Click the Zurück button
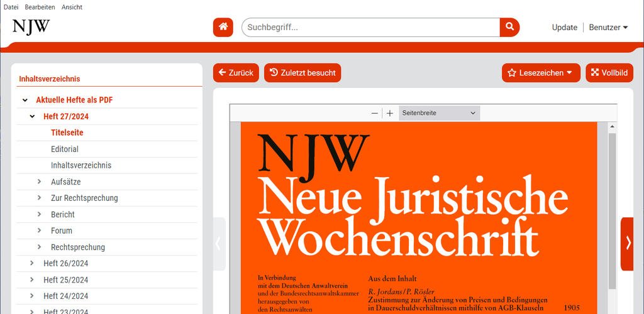This screenshot has height=314, width=644. click(236, 73)
